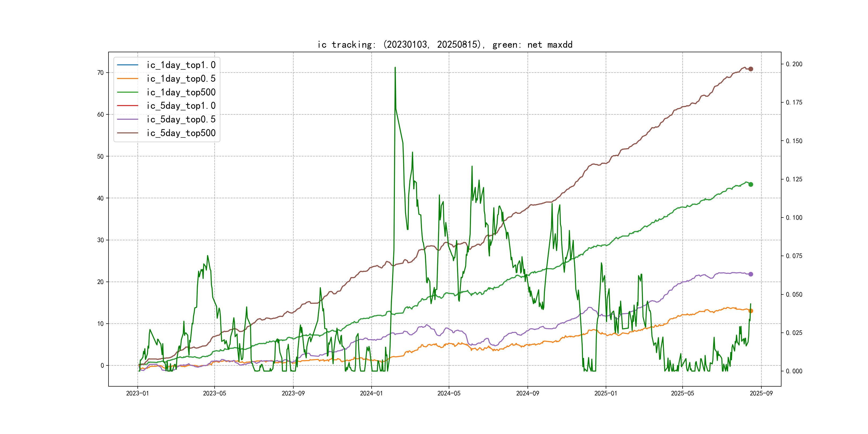Click the 0.200 tick on right y-axis
The image size is (868, 434).
click(794, 64)
